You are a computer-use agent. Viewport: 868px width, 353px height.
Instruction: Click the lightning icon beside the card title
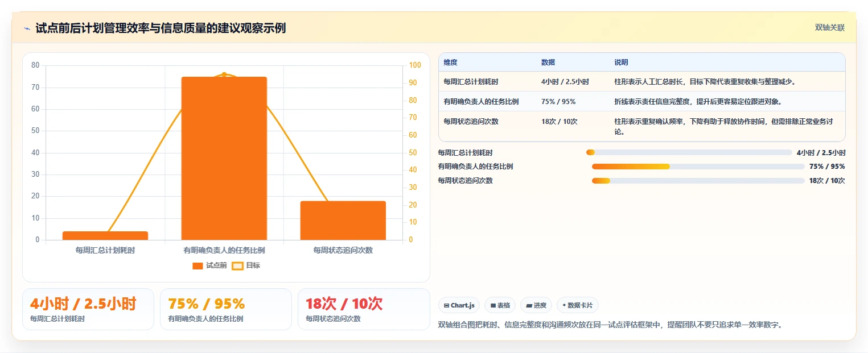[x=27, y=28]
